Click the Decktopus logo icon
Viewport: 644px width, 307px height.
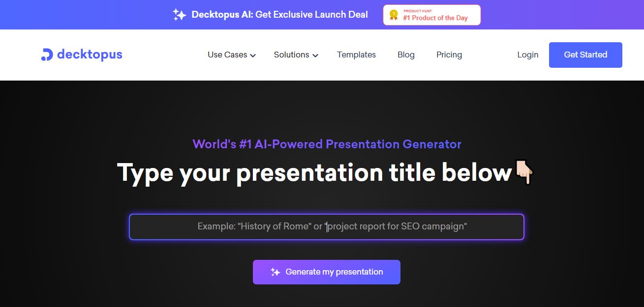[47, 55]
